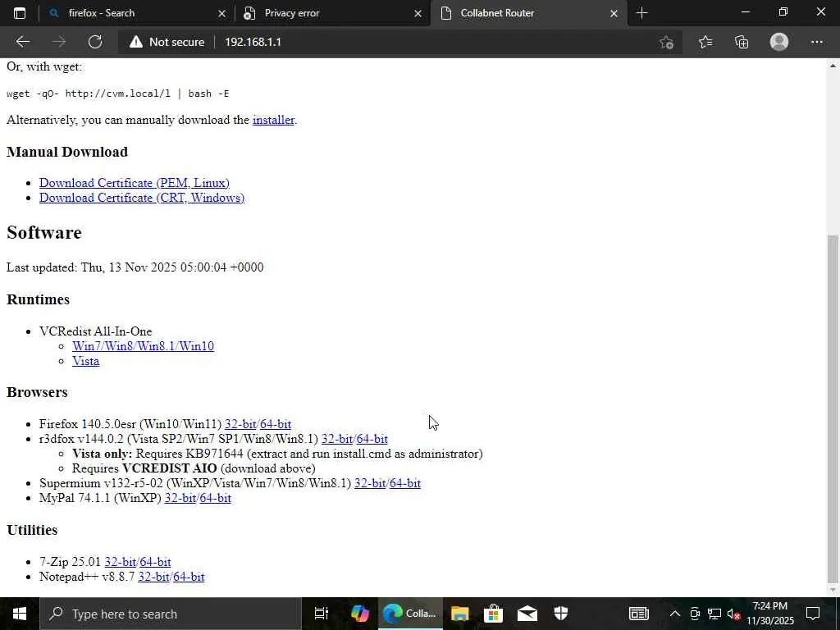The width and height of the screenshot is (840, 630).
Task: Open News and interests widget
Action: click(x=638, y=614)
